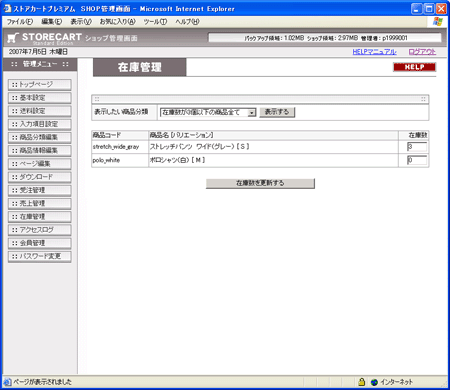This screenshot has width=450, height=390.
Task: Click the インターネット zone globe icon
Action: 374,382
